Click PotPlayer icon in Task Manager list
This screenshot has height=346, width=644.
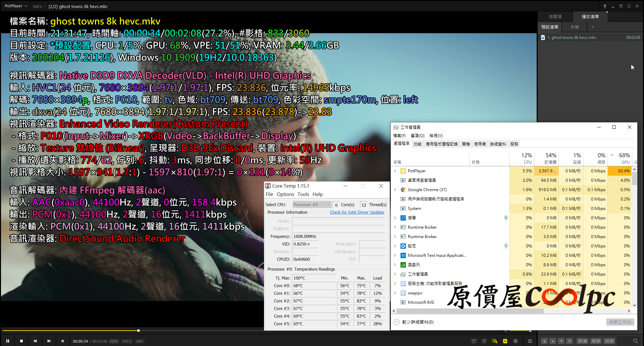tap(403, 171)
